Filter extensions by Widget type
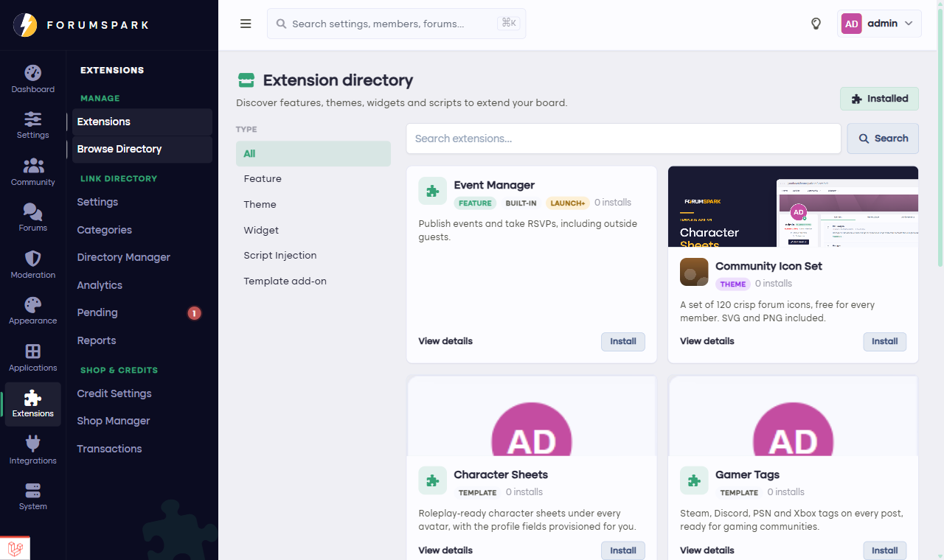This screenshot has height=560, width=944. point(313,230)
